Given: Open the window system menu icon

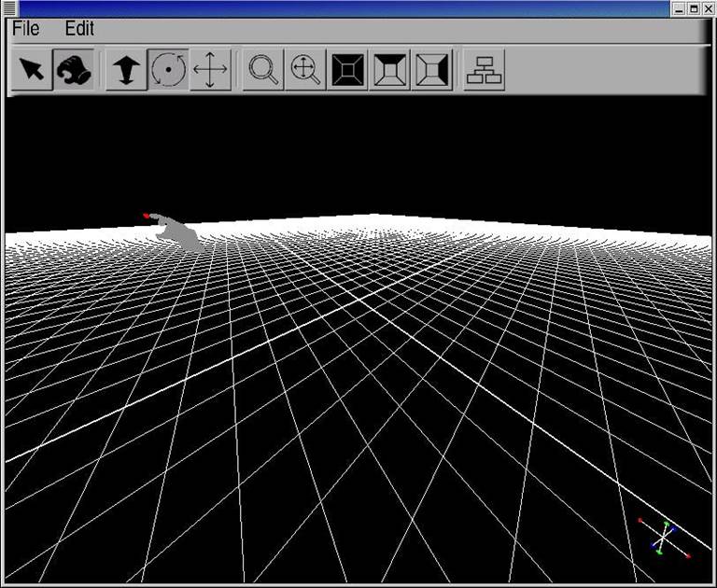Looking at the screenshot, I should [x=9, y=8].
